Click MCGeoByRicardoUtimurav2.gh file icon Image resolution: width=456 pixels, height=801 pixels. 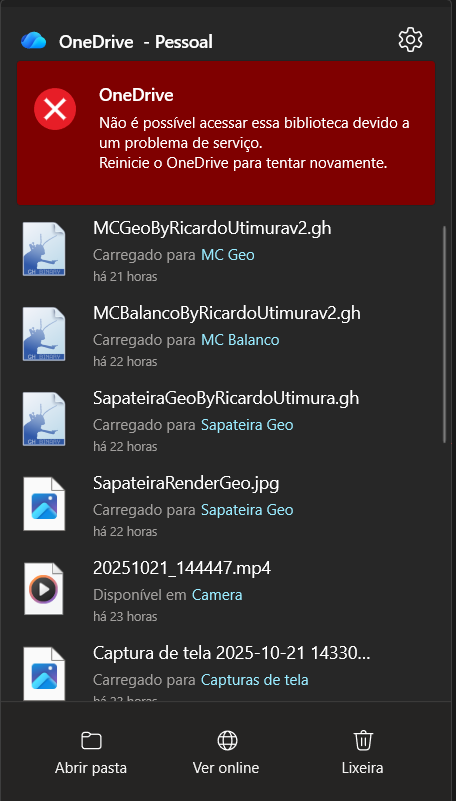[x=44, y=249]
